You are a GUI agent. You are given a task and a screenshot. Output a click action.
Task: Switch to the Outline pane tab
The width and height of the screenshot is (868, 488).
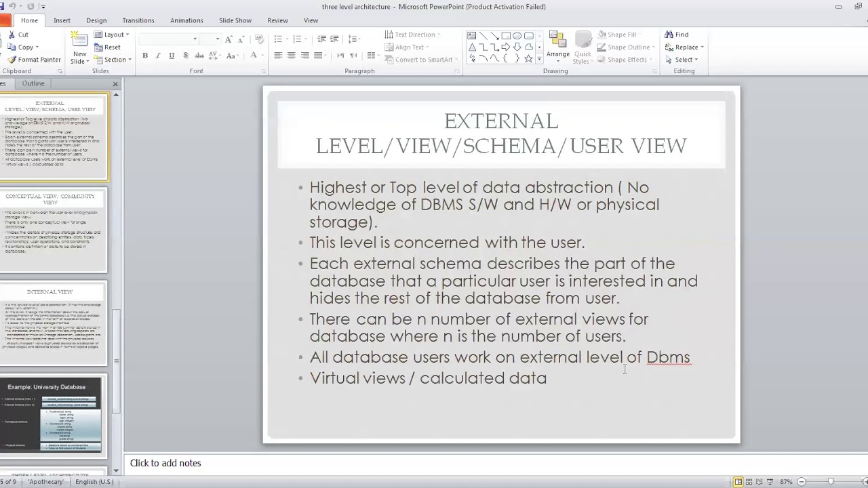point(33,83)
